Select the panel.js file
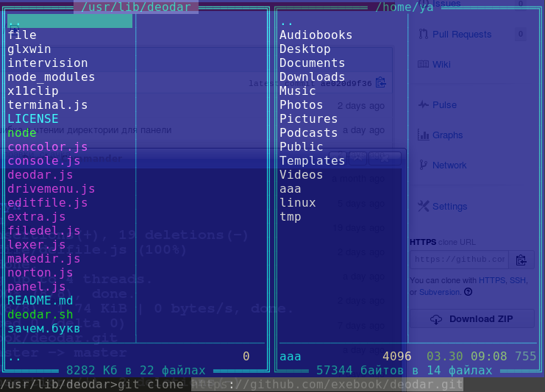The image size is (545, 392). pyautogui.click(x=37, y=286)
